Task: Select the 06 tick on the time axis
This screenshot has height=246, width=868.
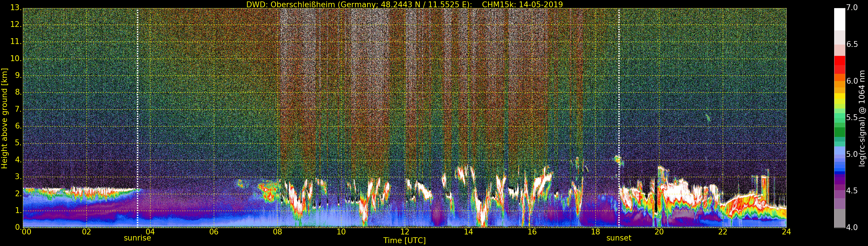Action: [214, 232]
